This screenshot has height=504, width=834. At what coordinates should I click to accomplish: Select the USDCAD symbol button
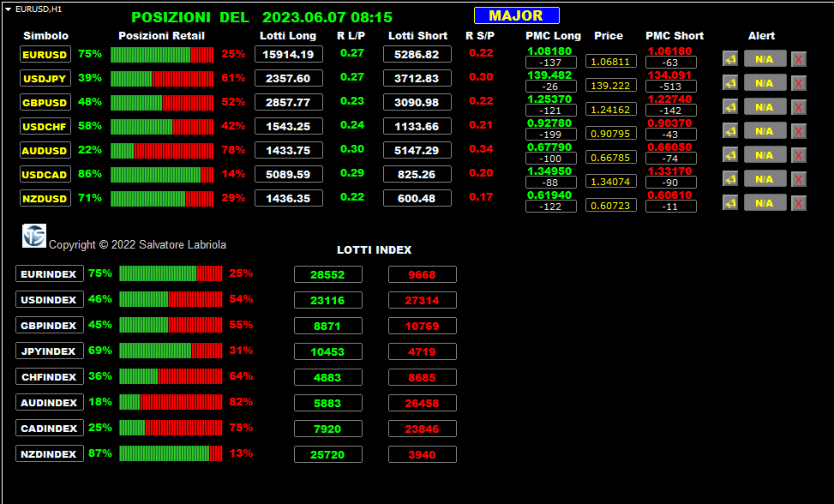(45, 174)
